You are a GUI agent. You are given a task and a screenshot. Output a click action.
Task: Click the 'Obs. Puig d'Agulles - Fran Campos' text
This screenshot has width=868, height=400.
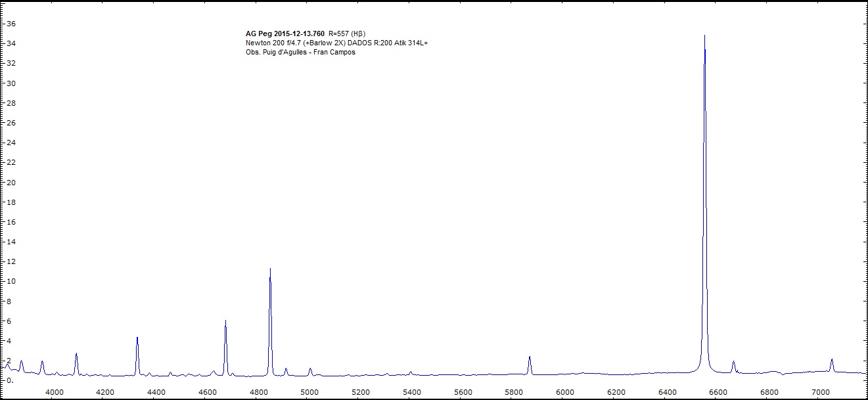[x=300, y=53]
